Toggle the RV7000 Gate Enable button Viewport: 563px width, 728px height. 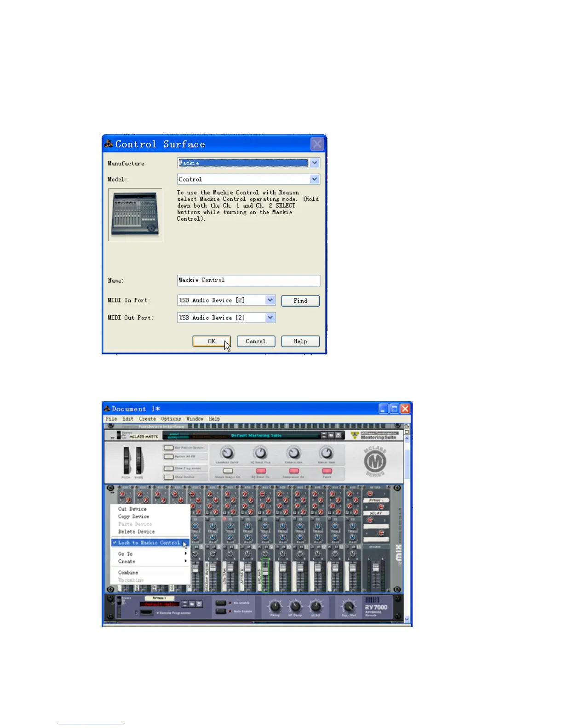click(221, 611)
